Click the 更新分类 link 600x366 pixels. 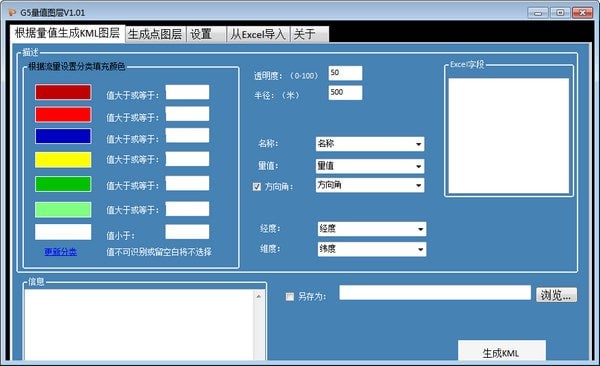[x=60, y=252]
